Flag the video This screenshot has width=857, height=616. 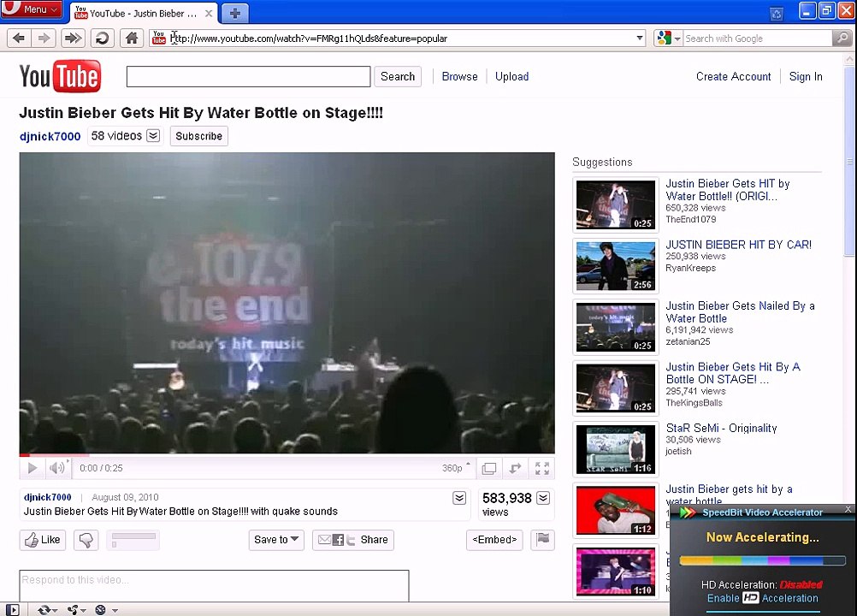543,540
